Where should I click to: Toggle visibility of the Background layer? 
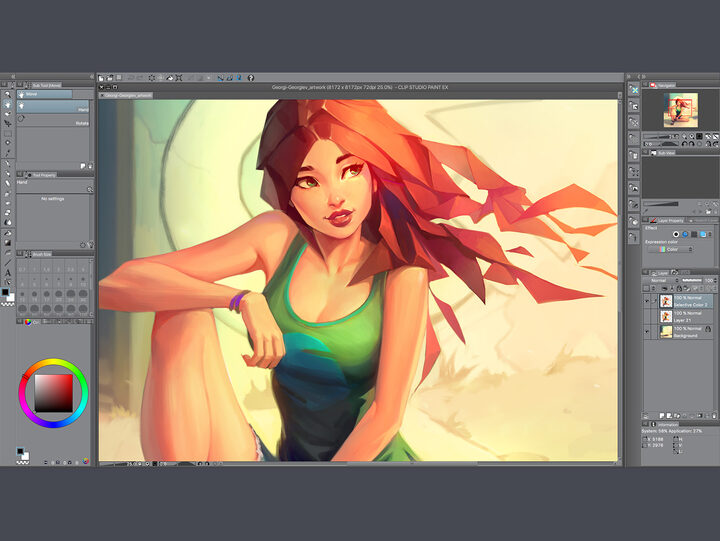point(647,332)
